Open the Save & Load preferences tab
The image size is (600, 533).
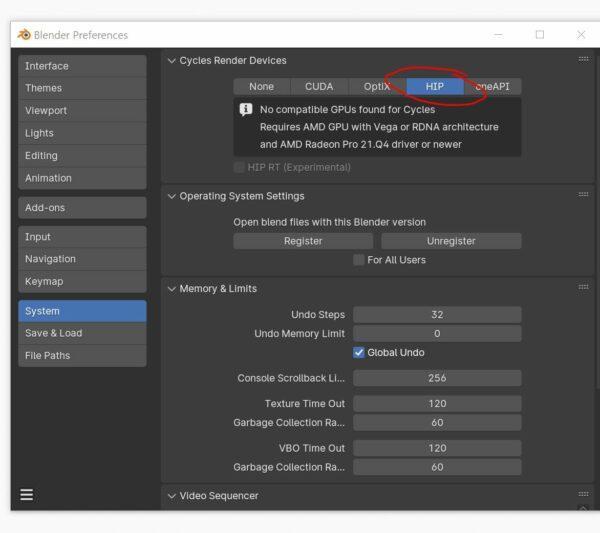point(82,333)
